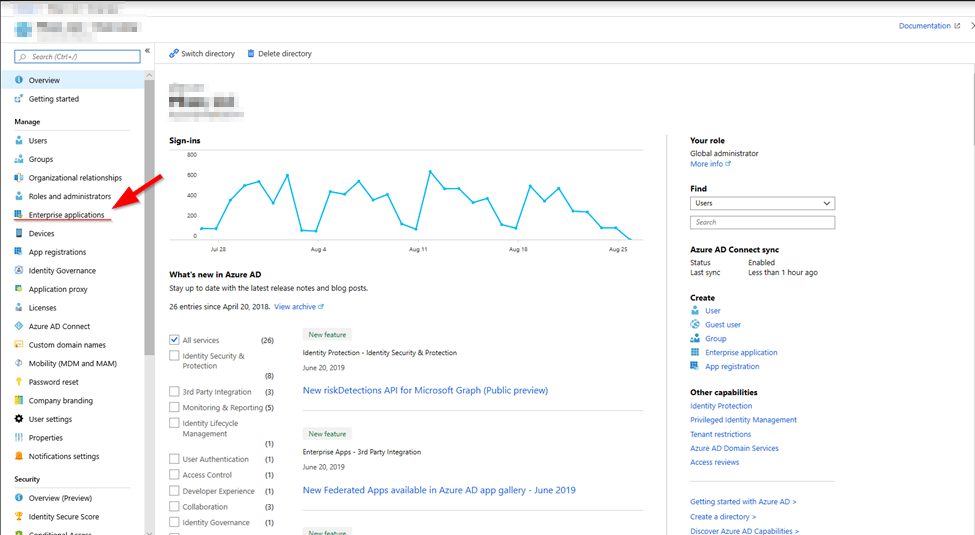Click the Company branding icon
The height and width of the screenshot is (535, 975).
coord(19,400)
